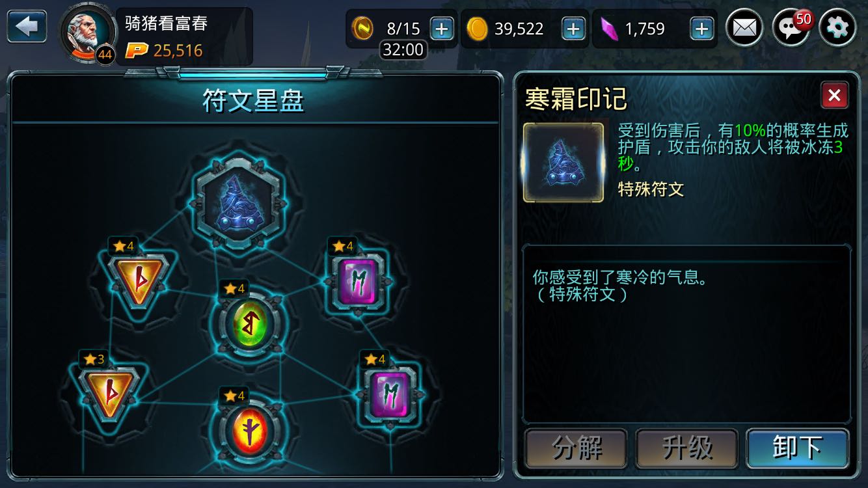The width and height of the screenshot is (868, 488).
Task: Open player avatar portrait level 44
Action: (88, 36)
